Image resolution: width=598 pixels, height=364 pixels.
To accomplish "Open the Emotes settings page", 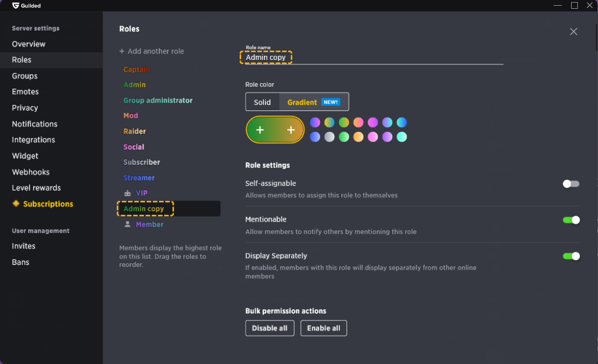I will click(x=25, y=92).
